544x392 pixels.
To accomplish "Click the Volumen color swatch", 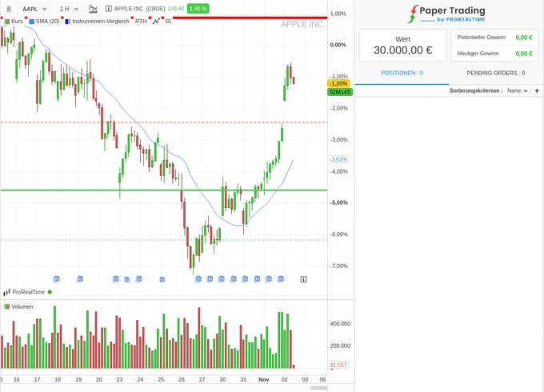I will coord(7,306).
